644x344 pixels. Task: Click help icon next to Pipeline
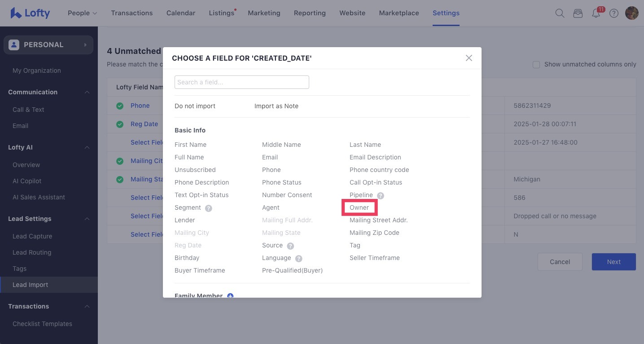click(381, 195)
